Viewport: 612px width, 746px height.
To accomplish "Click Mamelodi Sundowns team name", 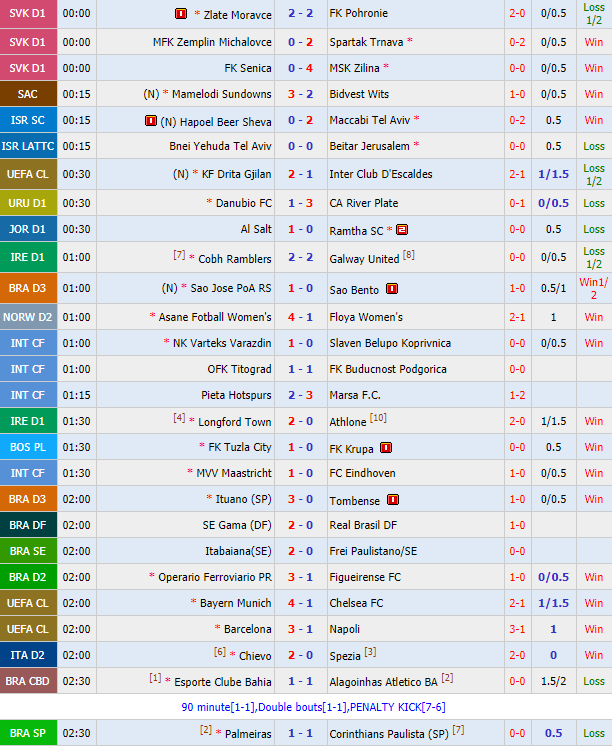I will 222,94.
